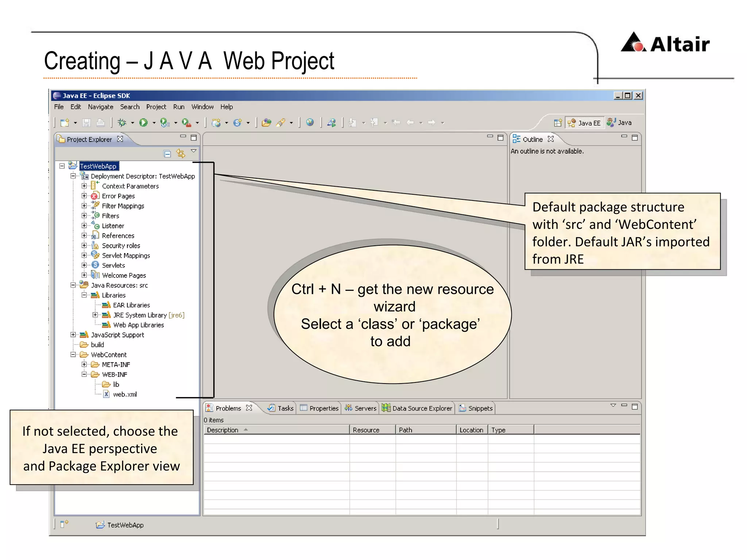Click the Save toolbar icon
Viewport: 747px width, 560px height.
click(86, 123)
